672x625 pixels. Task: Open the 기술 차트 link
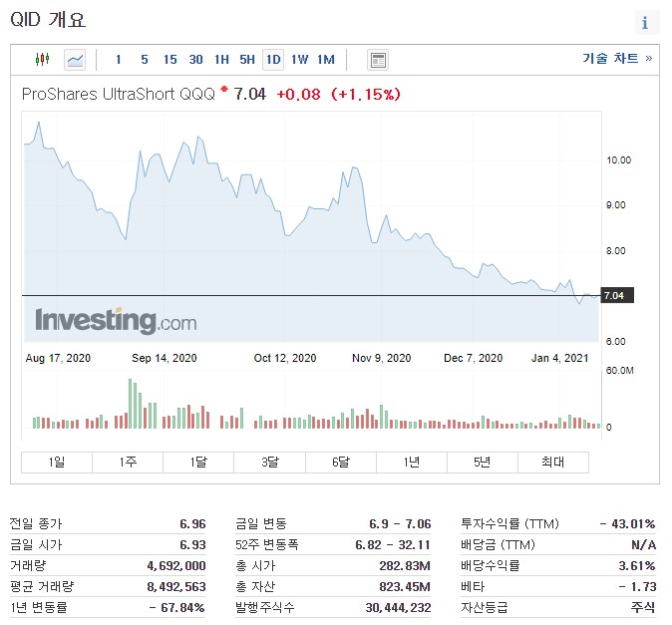[x=617, y=58]
